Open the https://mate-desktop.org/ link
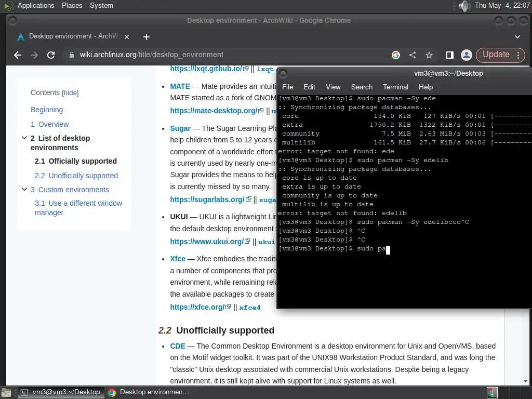The height and width of the screenshot is (399, 532). (217, 111)
